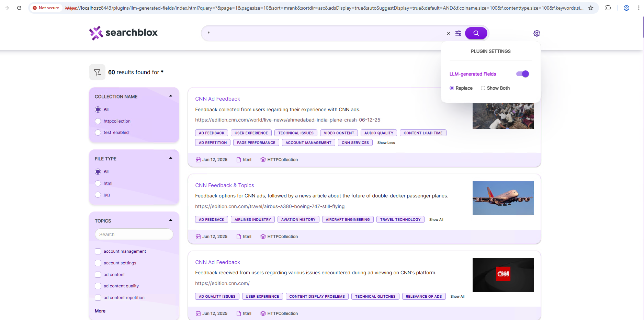The width and height of the screenshot is (644, 320).
Task: Open the airbus-a380 article URL link
Action: tap(270, 206)
